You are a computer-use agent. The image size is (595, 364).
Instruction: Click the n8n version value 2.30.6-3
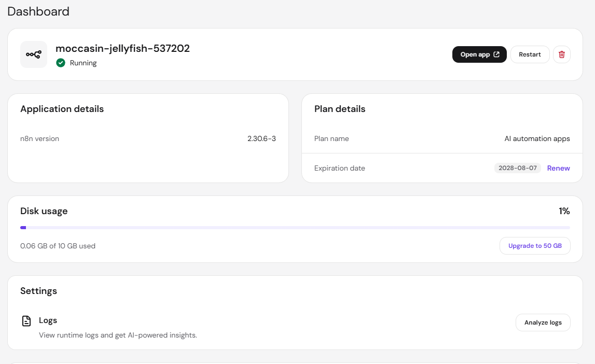261,139
